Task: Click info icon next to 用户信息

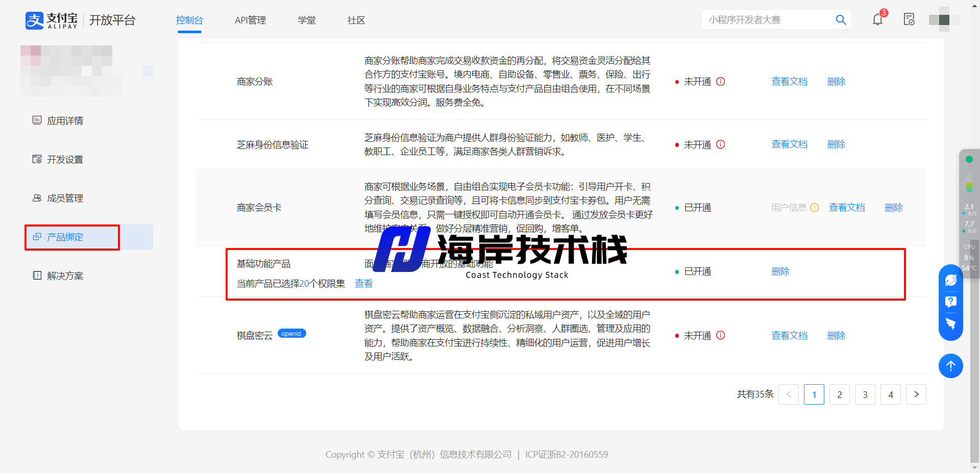Action: click(815, 208)
